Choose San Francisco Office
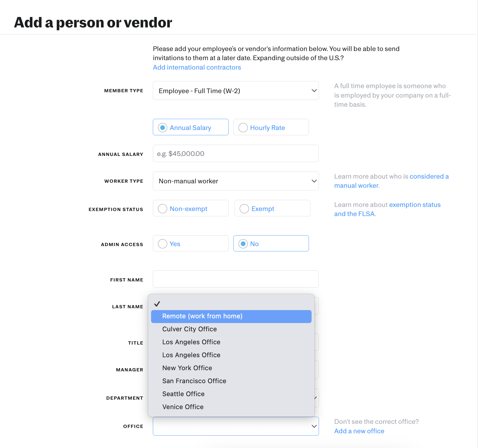Viewport: 478px width, 448px height. point(194,381)
